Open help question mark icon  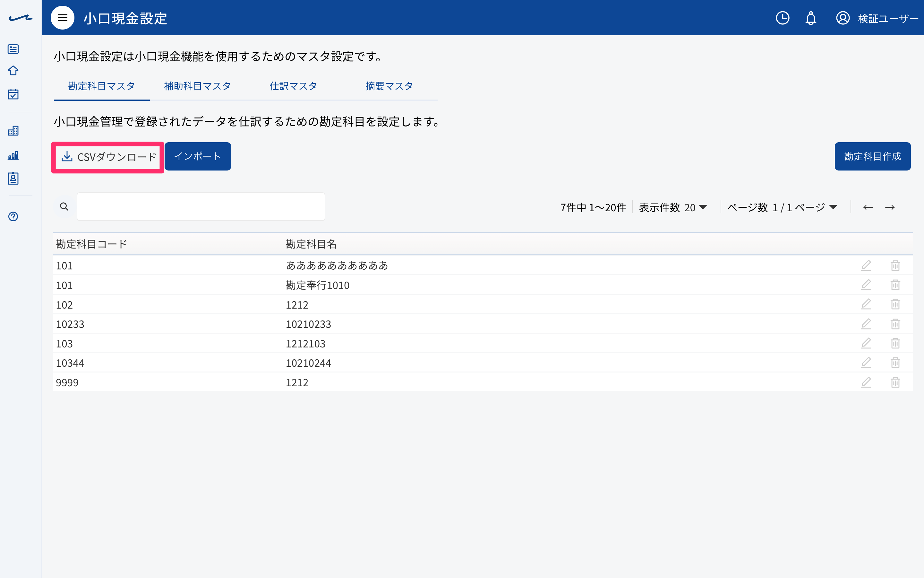[x=13, y=217]
